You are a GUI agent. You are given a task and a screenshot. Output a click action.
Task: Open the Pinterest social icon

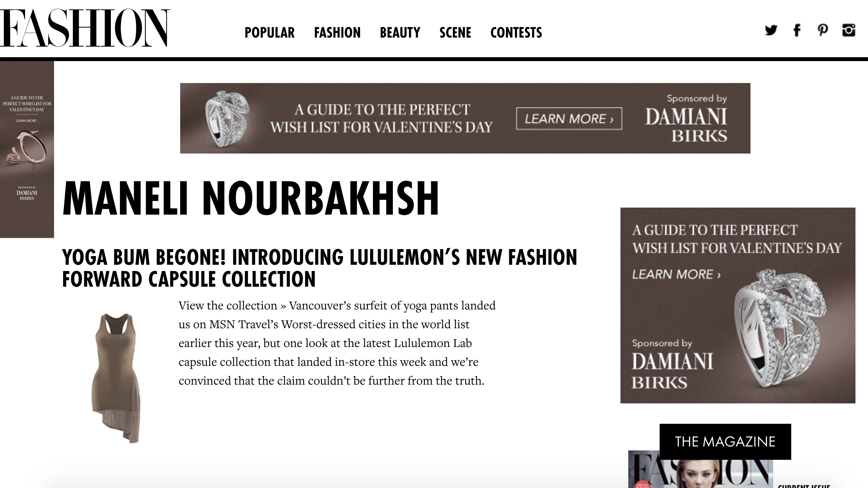[823, 31]
